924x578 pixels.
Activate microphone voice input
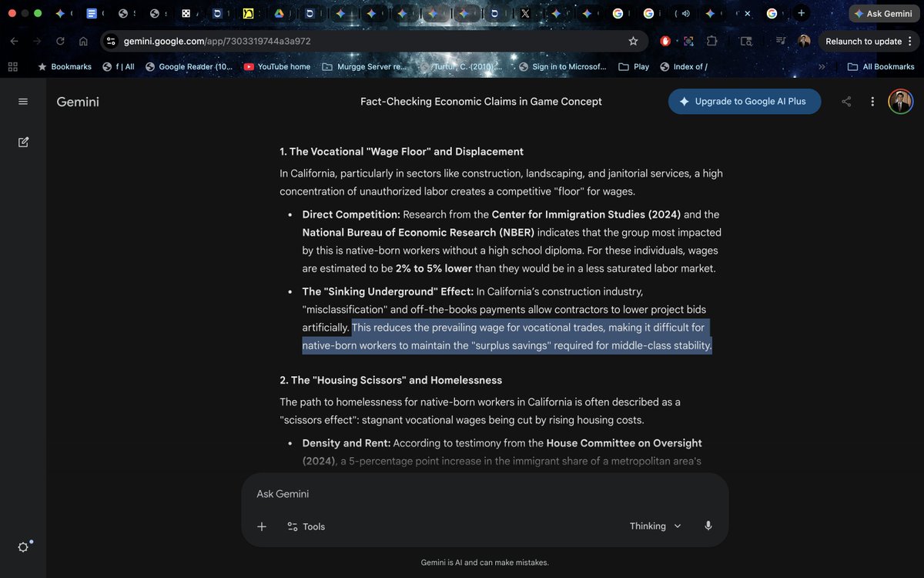click(x=708, y=526)
